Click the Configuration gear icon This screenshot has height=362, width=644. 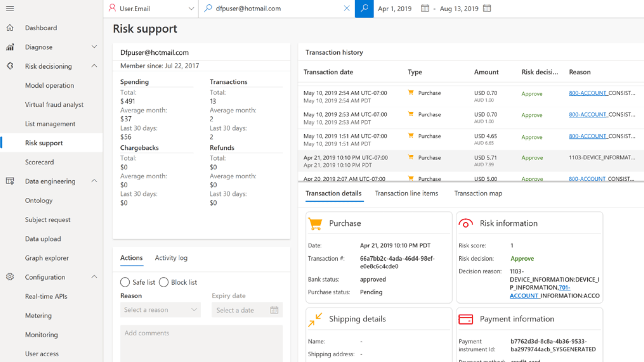[x=10, y=277]
